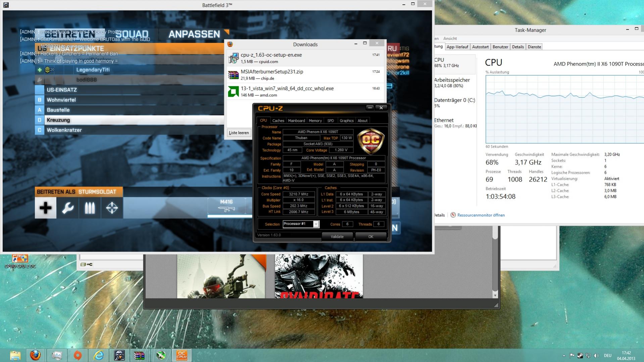Open the green jet icon on the taskbar

[x=161, y=355]
